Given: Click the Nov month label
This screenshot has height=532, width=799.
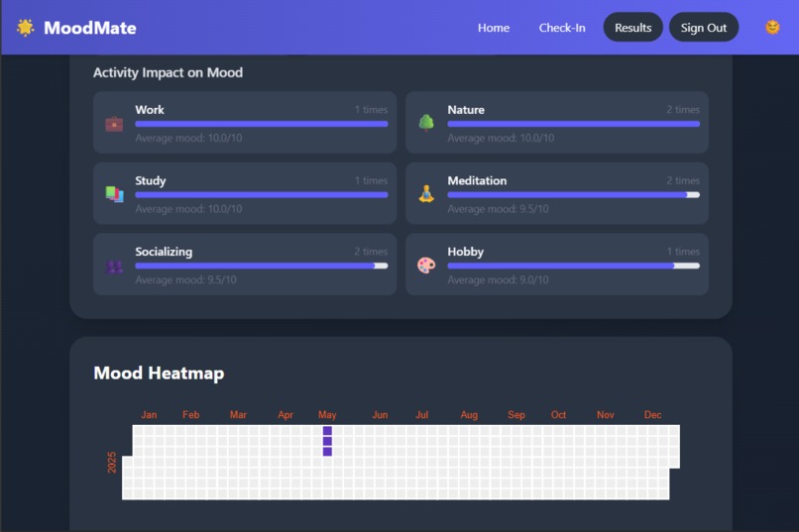Looking at the screenshot, I should tap(606, 414).
